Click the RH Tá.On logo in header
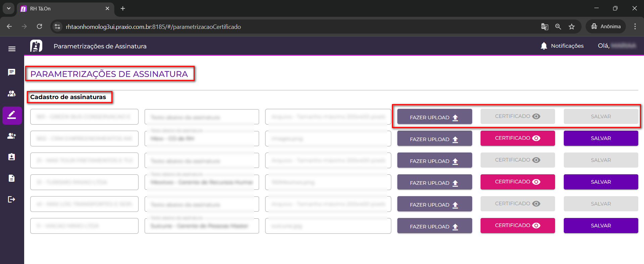644x264 pixels. (36, 46)
